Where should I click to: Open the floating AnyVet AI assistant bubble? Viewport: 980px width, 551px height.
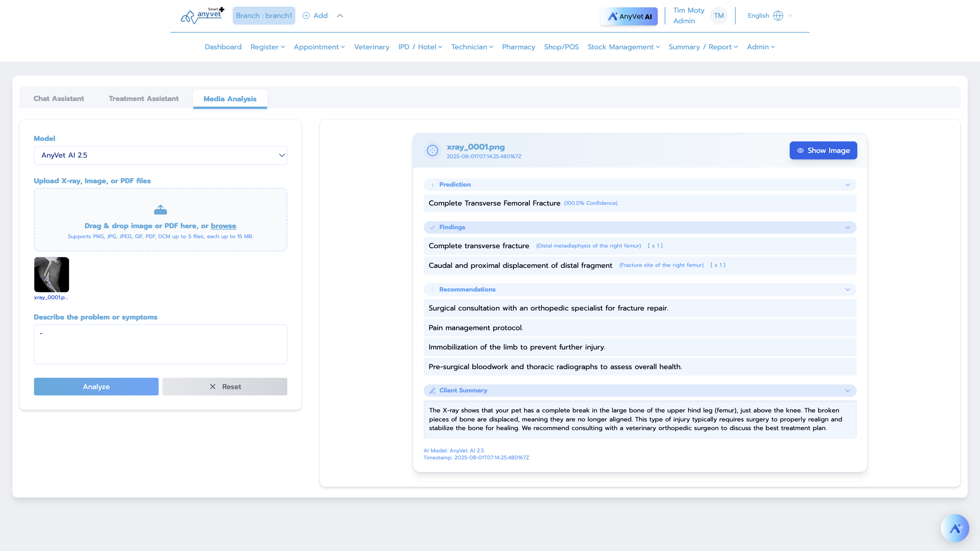955,528
